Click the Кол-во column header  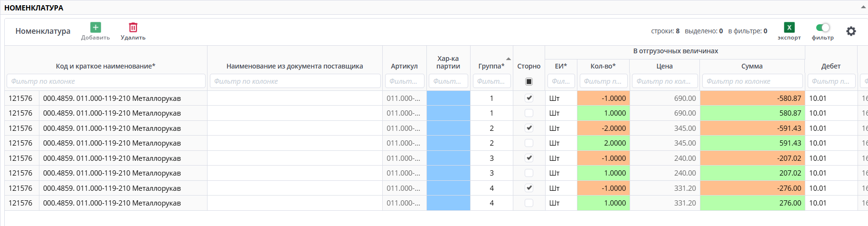point(603,66)
